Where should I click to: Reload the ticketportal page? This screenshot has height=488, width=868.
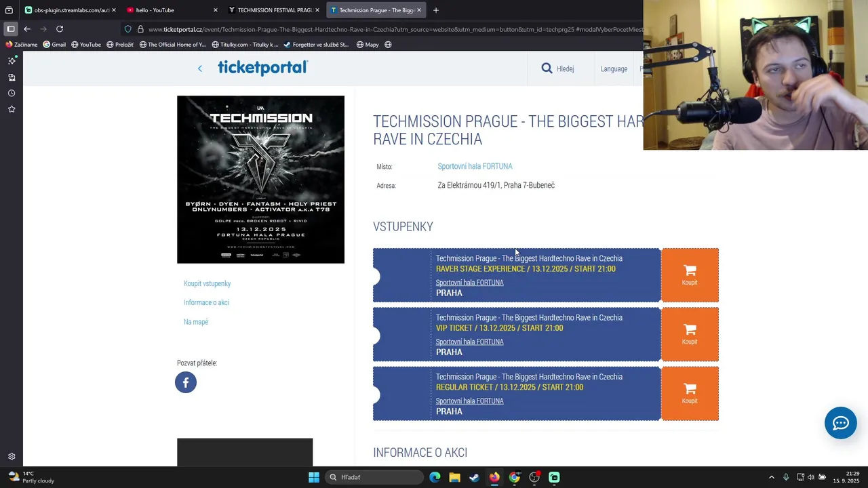click(x=60, y=29)
